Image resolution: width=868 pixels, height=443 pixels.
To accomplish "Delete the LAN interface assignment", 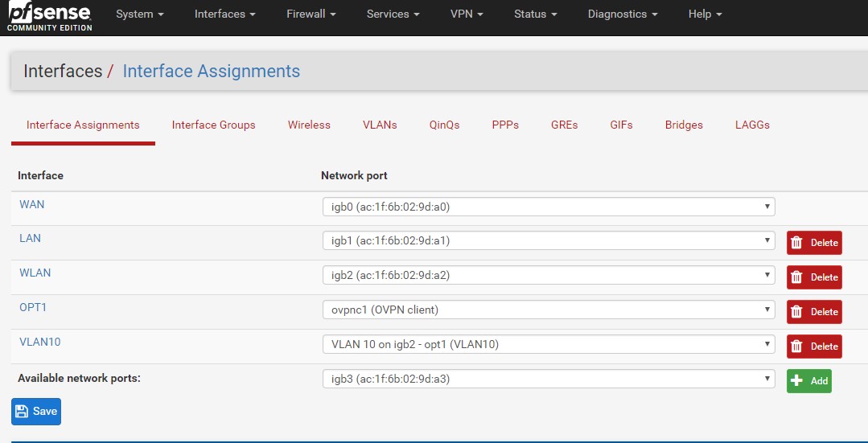I will (x=813, y=243).
